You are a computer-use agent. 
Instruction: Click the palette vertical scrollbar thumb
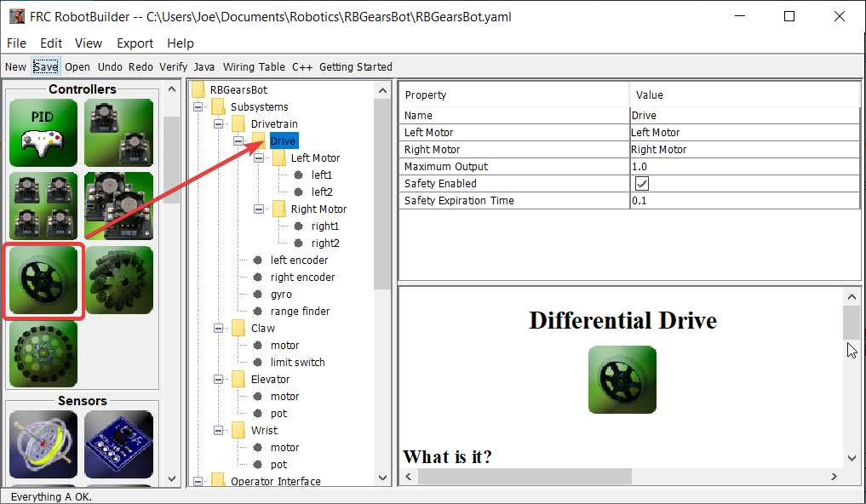point(172,160)
